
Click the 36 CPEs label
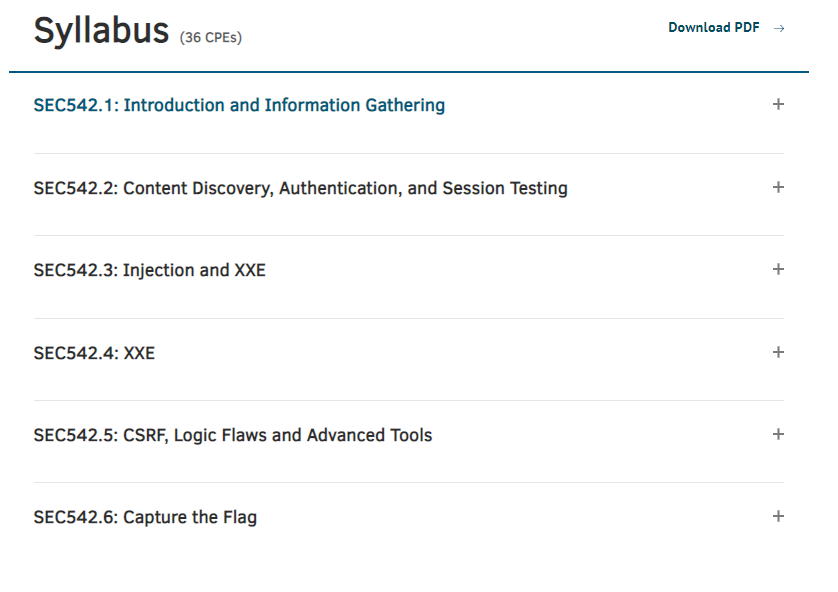(211, 38)
